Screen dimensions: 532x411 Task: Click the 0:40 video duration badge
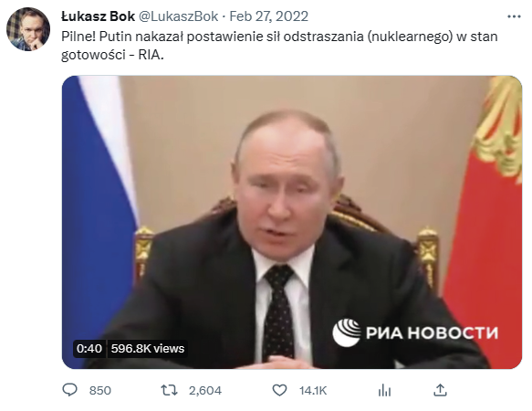coord(89,349)
